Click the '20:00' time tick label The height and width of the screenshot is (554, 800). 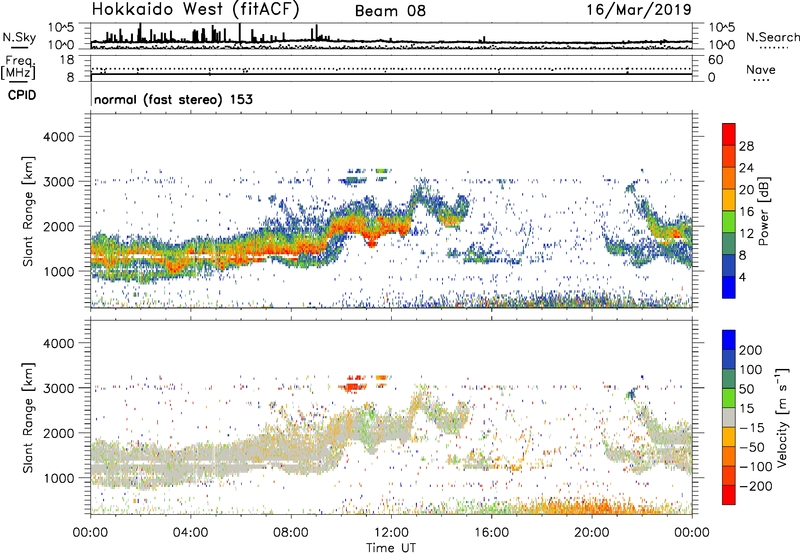click(591, 533)
